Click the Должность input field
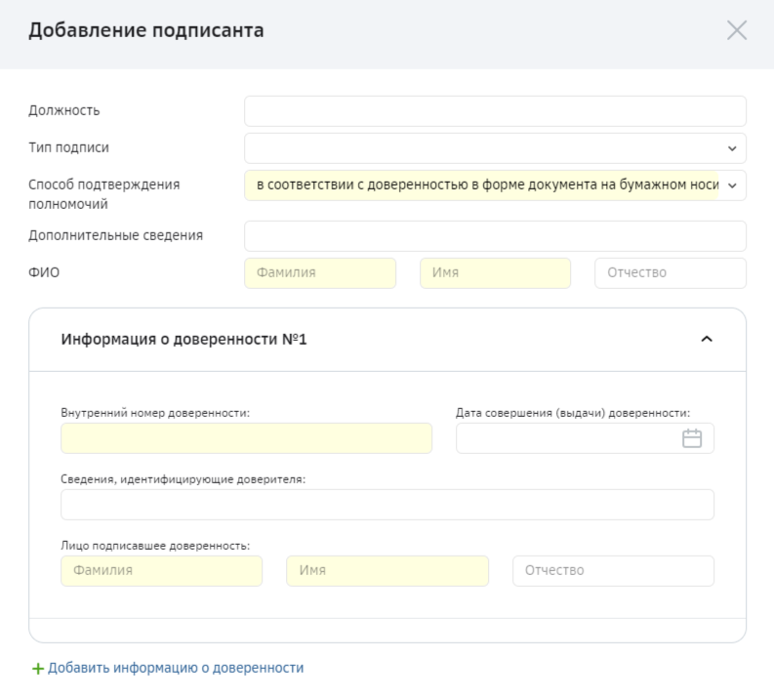This screenshot has height=700, width=774. [x=495, y=111]
